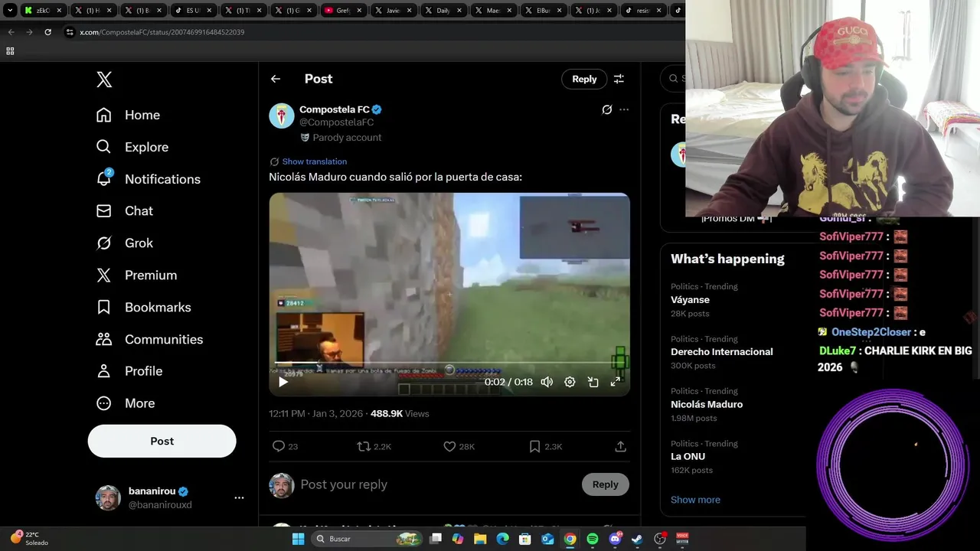Click the back arrow next to Post

tap(276, 79)
